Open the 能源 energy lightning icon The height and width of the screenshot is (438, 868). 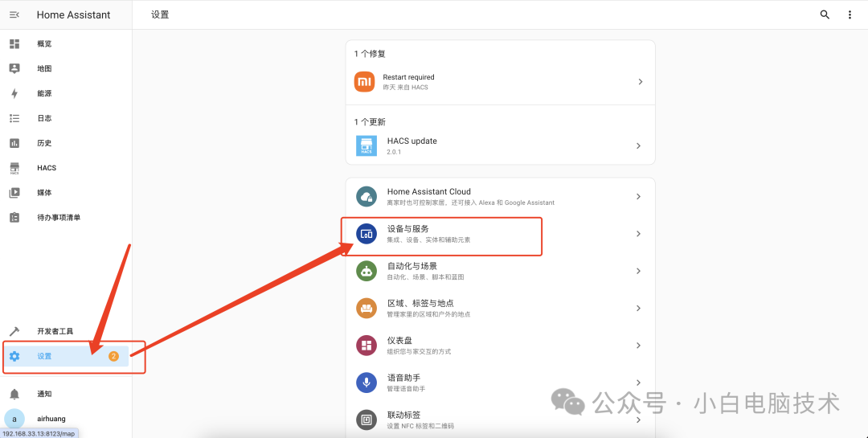coord(14,93)
